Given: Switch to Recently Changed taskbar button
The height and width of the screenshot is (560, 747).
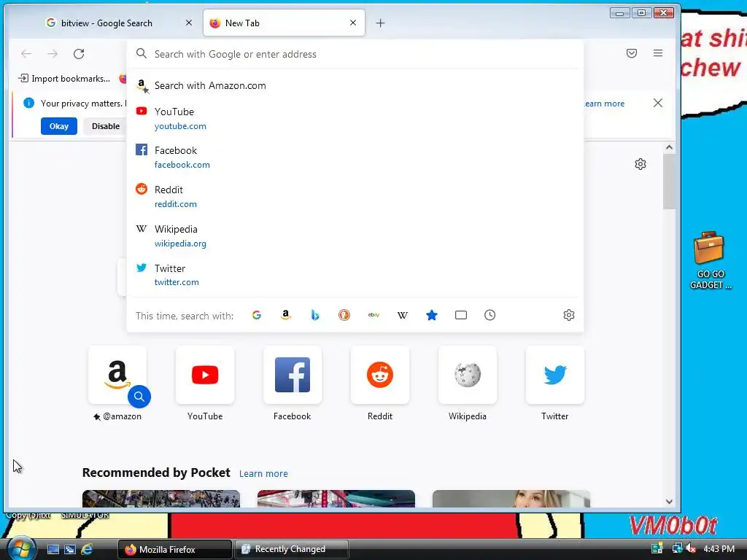Looking at the screenshot, I should [292, 549].
